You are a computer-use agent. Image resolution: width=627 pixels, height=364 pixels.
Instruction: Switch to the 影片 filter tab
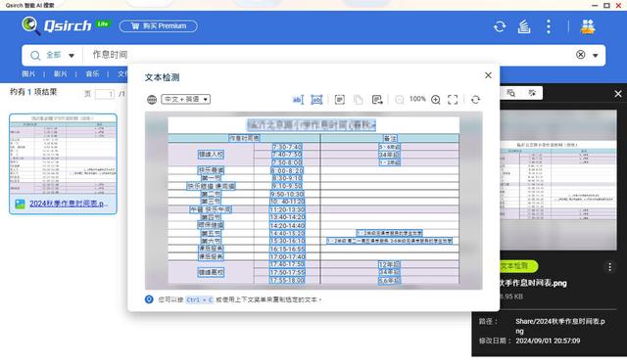tap(61, 74)
